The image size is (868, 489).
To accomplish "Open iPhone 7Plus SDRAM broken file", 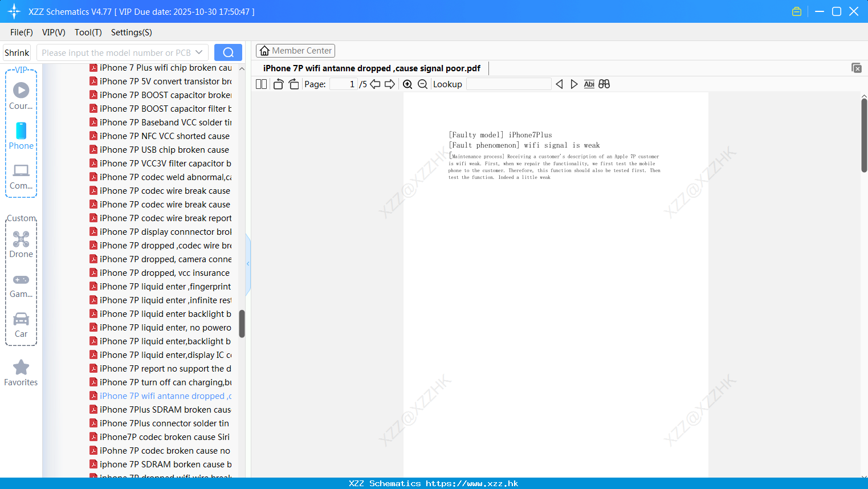I will tap(161, 410).
